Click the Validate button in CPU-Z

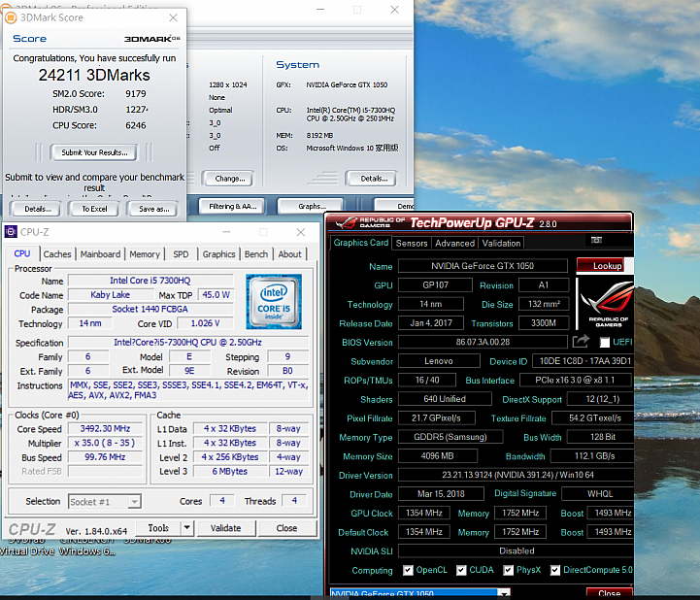(x=226, y=528)
